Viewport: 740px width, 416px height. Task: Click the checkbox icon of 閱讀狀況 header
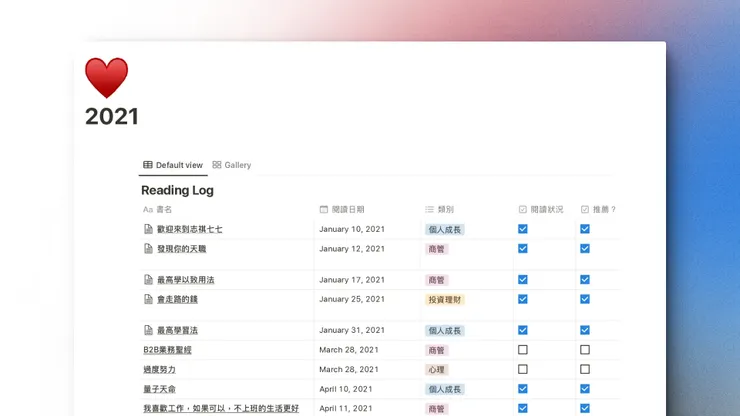(x=522, y=209)
